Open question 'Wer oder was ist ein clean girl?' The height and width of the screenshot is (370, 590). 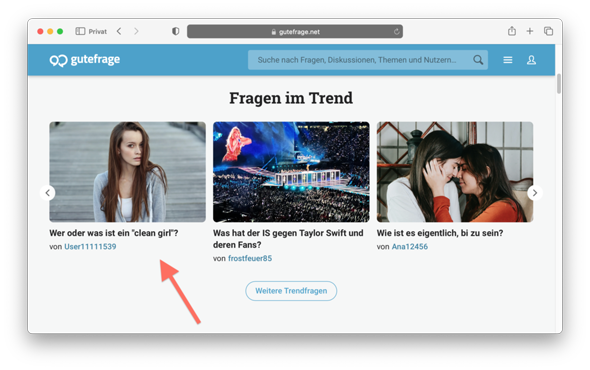114,233
